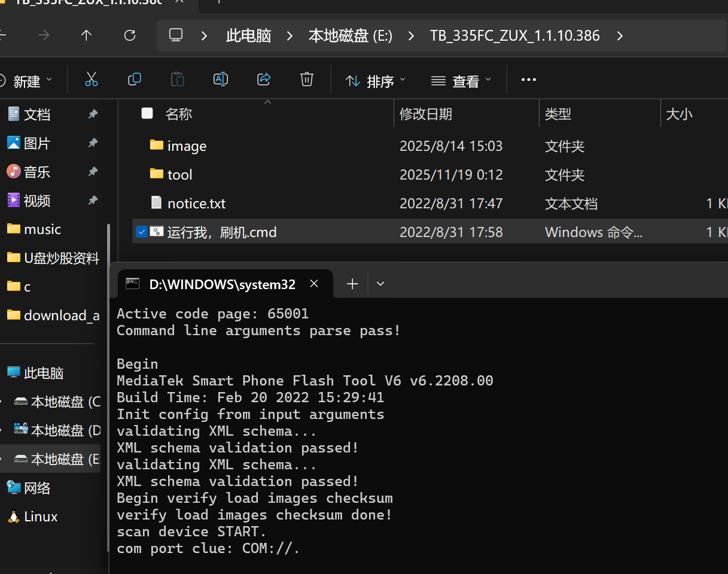This screenshot has width=728, height=574.
Task: Open 视频 in the sidebar
Action: (x=37, y=201)
